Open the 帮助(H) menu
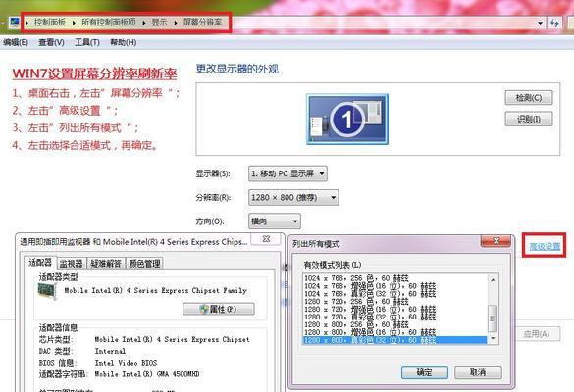This screenshot has width=574, height=392. pos(124,43)
